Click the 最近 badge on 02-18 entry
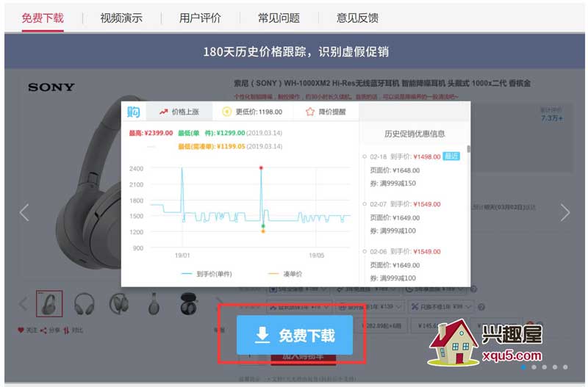This screenshot has height=387, width=588. click(x=451, y=156)
